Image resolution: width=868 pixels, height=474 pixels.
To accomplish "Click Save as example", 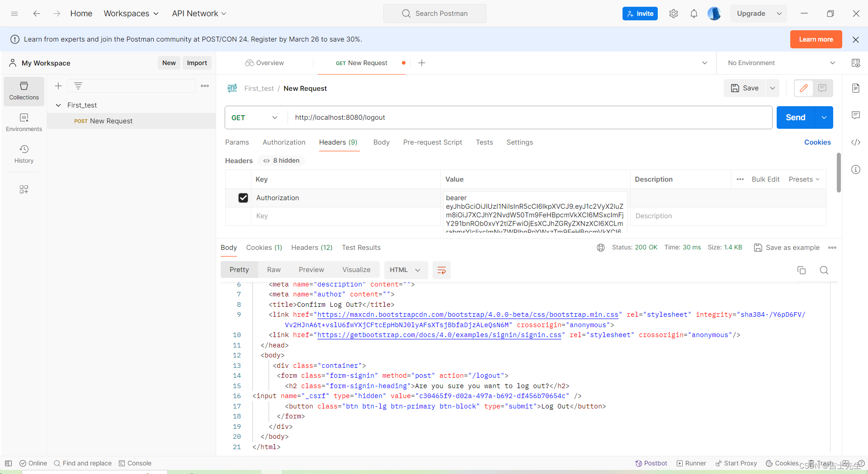I will (787, 248).
